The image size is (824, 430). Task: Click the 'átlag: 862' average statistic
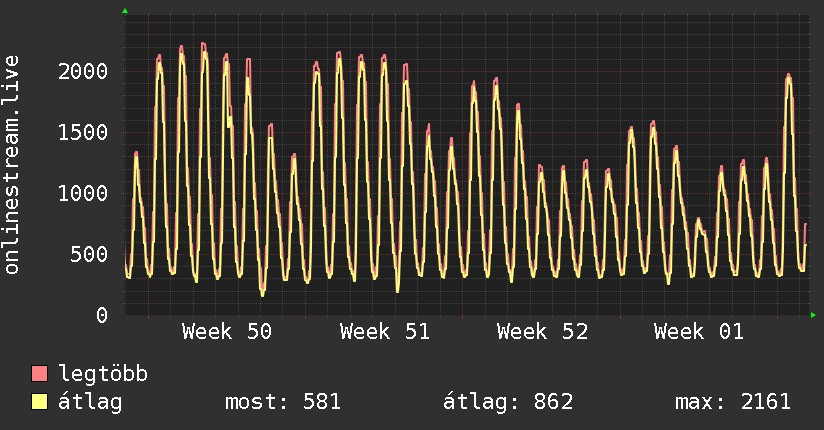508,402
